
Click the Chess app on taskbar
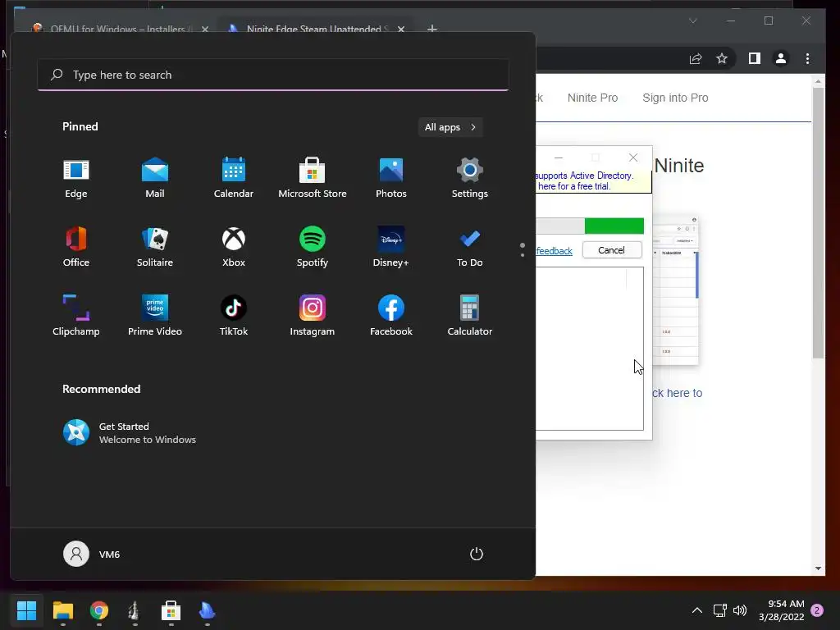pyautogui.click(x=135, y=610)
